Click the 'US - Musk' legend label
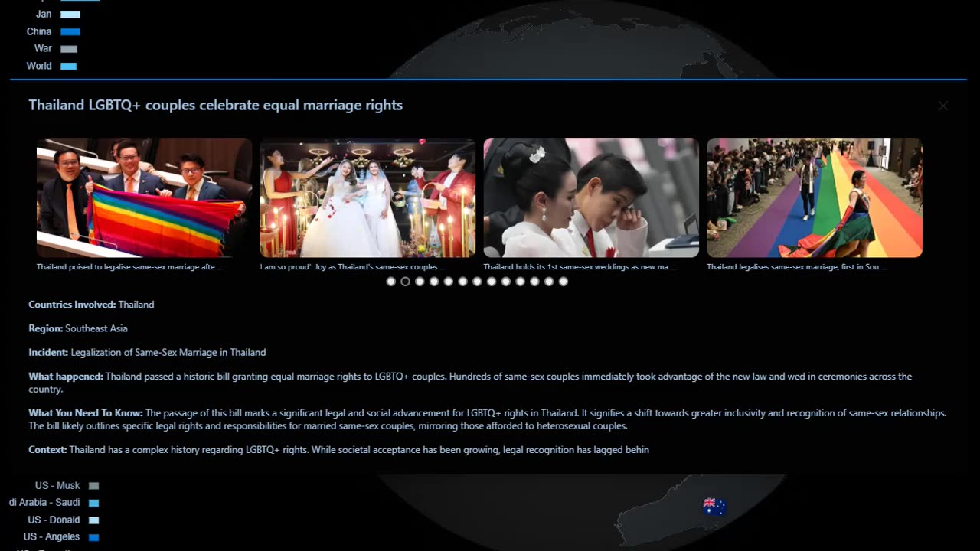Screen dimensions: 980x551 [57, 485]
